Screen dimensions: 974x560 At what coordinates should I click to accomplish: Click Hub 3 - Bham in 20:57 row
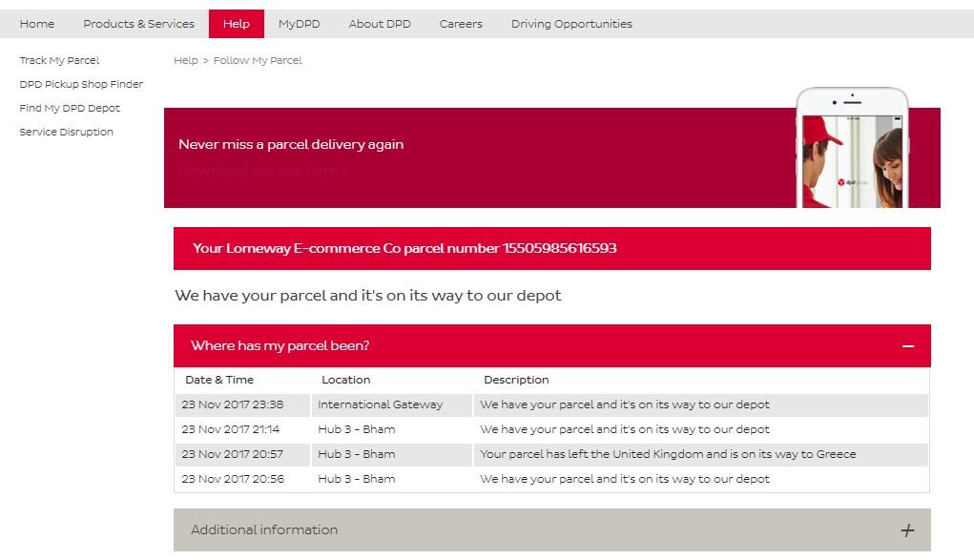392,454
